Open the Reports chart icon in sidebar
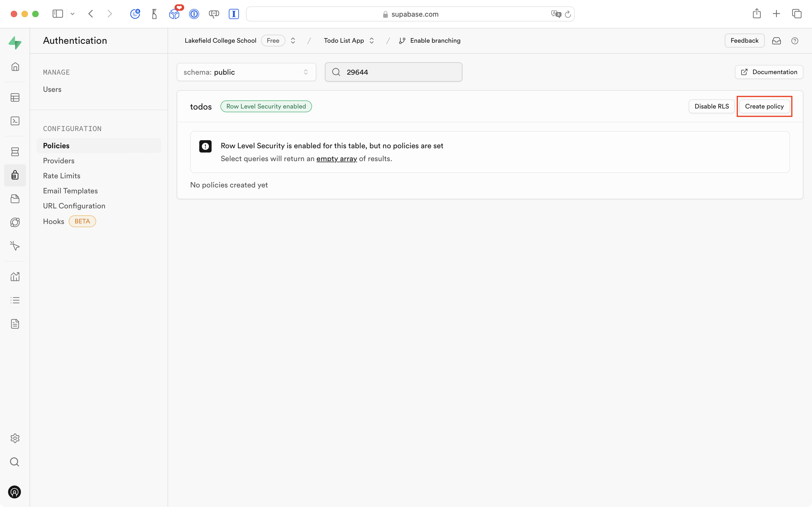Screen dimensions: 812x507 click(15, 276)
